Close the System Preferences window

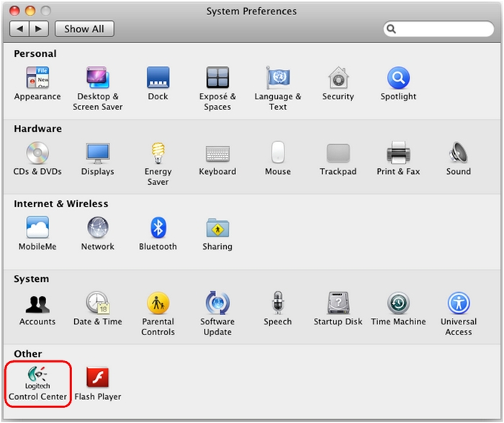pos(14,11)
